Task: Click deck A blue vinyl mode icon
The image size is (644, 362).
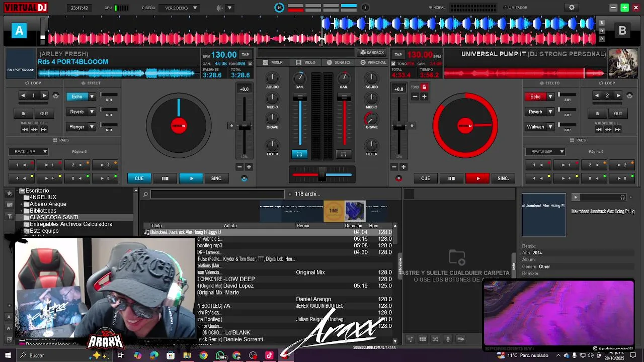Action: 245,178
